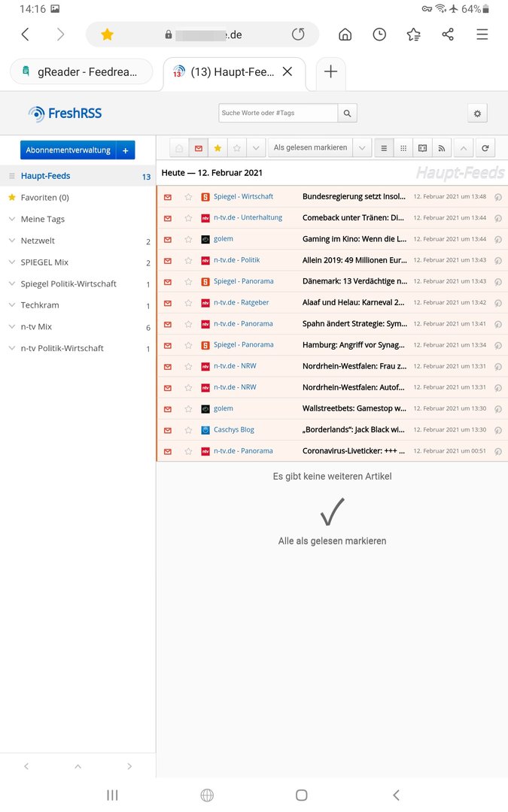This screenshot has width=508, height=812.
Task: Toggle the sidebar/navigation icon in toolbar
Action: pos(179,148)
